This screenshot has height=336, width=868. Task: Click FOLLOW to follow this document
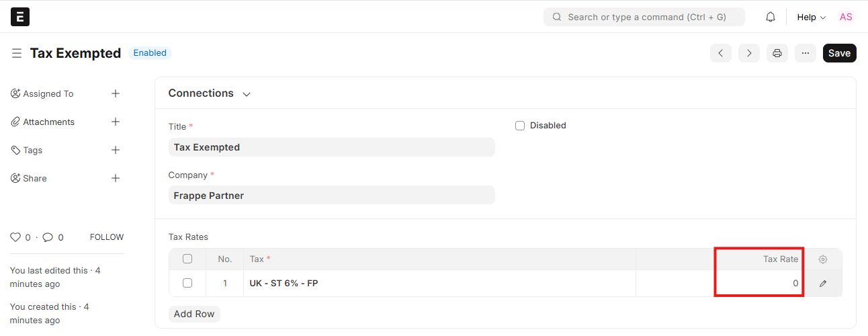(107, 237)
